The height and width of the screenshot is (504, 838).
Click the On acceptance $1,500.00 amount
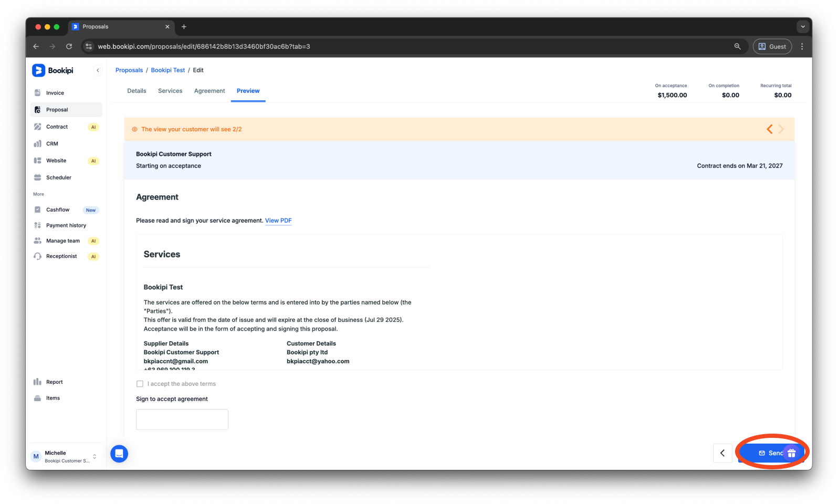pos(672,95)
